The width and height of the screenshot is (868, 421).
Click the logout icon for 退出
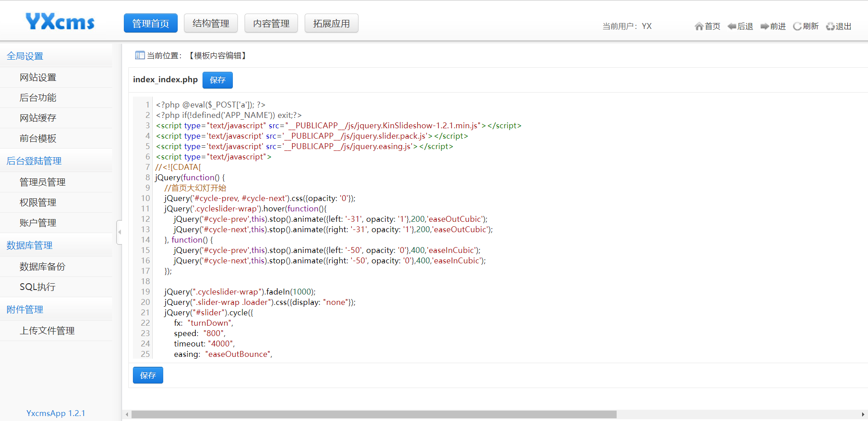tap(830, 26)
